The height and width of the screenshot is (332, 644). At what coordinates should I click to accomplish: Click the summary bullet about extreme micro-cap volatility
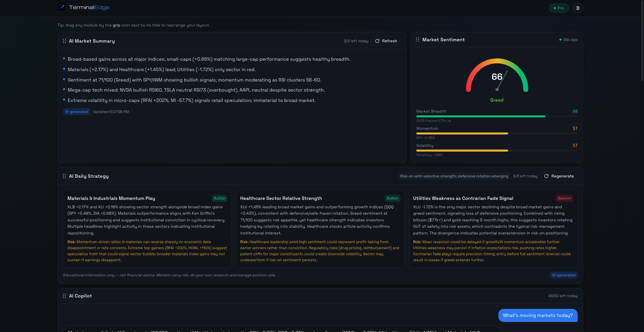192,100
